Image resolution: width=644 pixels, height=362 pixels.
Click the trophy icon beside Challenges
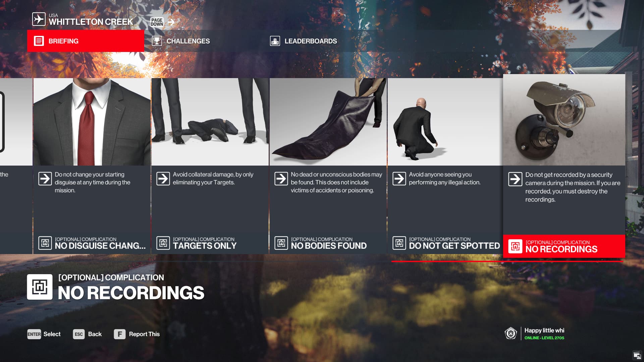(x=157, y=41)
